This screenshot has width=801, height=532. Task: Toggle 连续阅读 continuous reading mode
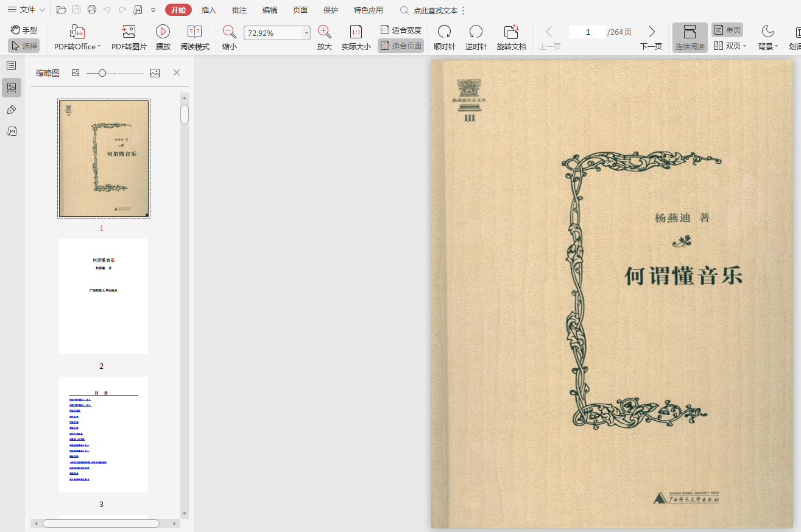click(x=690, y=38)
